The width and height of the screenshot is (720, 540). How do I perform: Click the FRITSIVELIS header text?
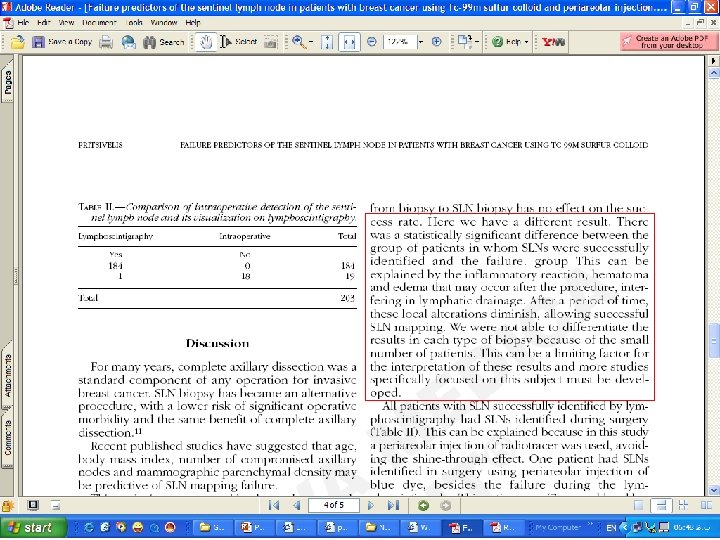(x=100, y=145)
